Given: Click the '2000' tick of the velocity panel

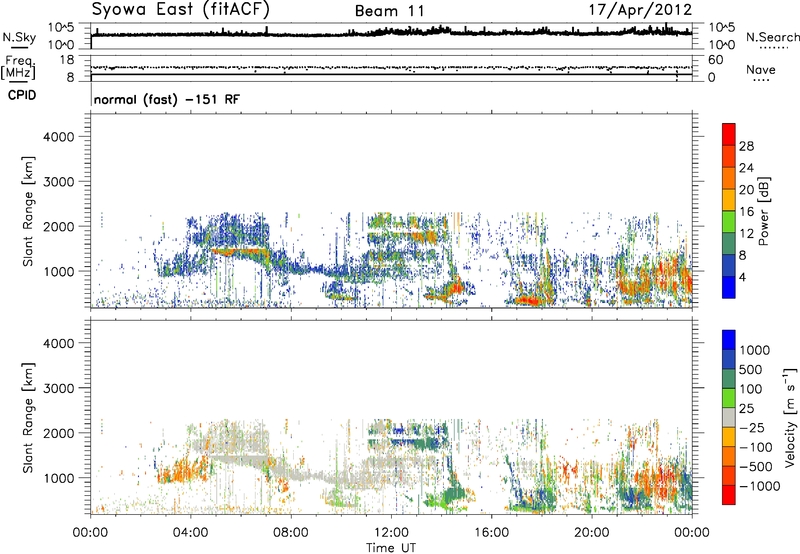Looking at the screenshot, I should tap(59, 433).
